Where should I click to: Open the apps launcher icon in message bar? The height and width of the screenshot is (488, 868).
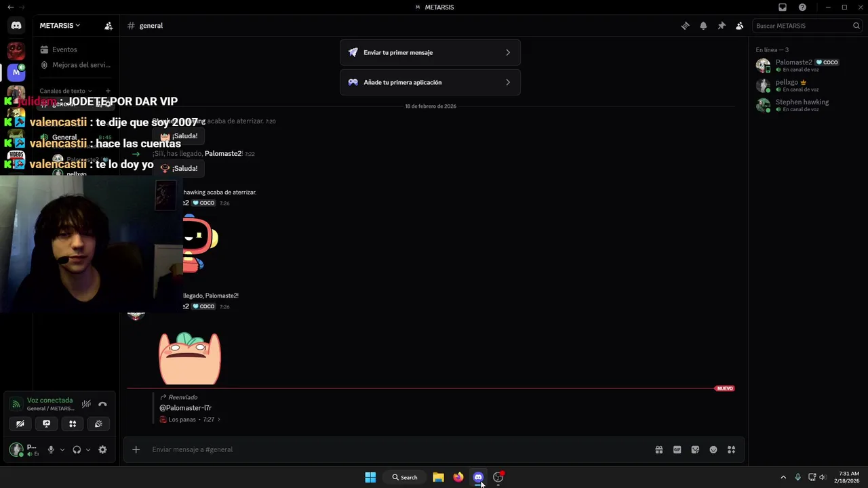pyautogui.click(x=731, y=449)
